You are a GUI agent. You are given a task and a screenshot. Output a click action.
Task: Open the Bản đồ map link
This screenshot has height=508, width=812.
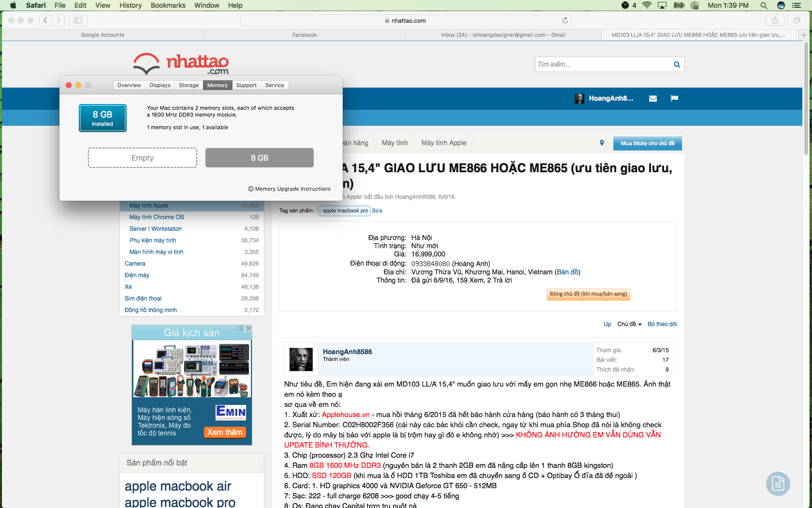tap(567, 272)
